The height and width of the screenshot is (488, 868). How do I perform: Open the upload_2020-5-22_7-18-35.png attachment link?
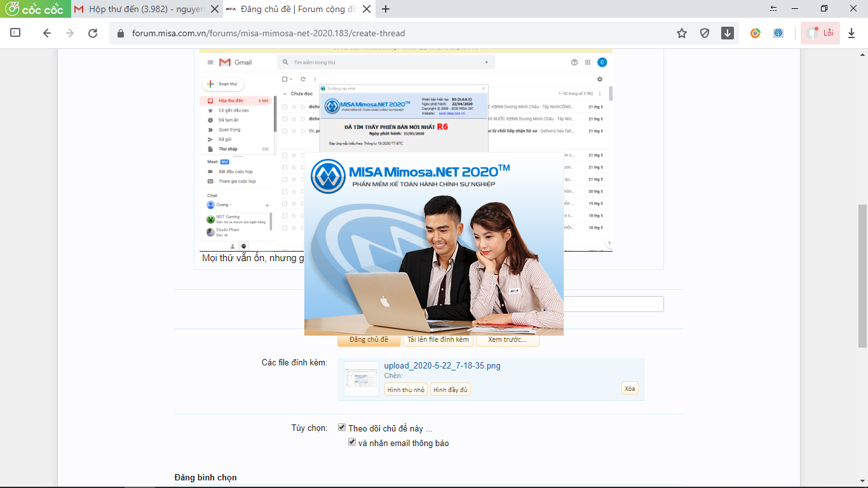click(442, 365)
